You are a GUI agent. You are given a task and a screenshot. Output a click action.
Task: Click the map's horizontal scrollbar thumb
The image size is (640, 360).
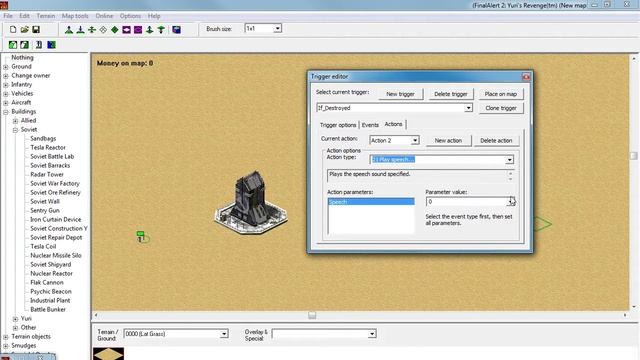tap(312, 315)
